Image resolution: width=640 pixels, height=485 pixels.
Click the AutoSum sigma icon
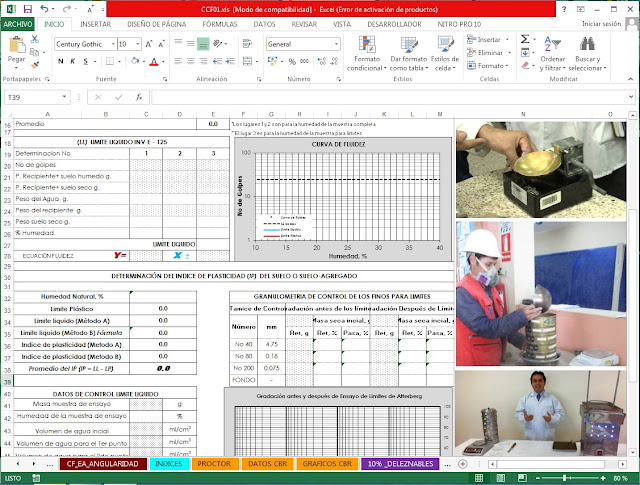(525, 39)
